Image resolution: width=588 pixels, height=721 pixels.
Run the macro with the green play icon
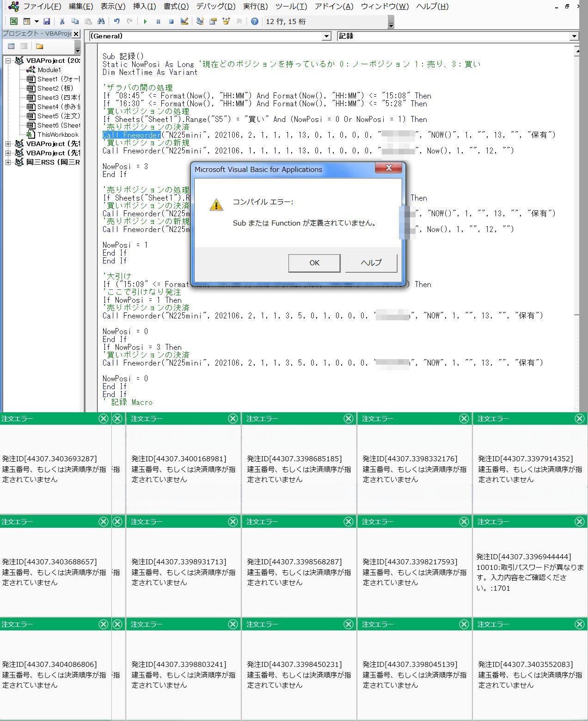coord(145,21)
